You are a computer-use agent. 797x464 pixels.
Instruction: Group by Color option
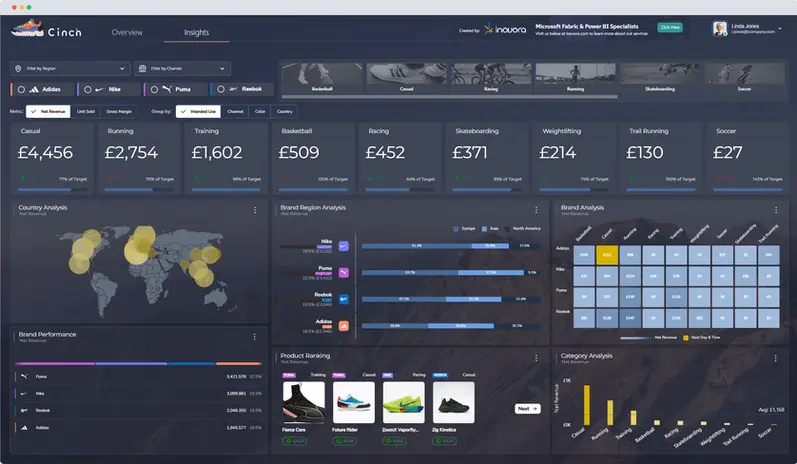click(260, 111)
